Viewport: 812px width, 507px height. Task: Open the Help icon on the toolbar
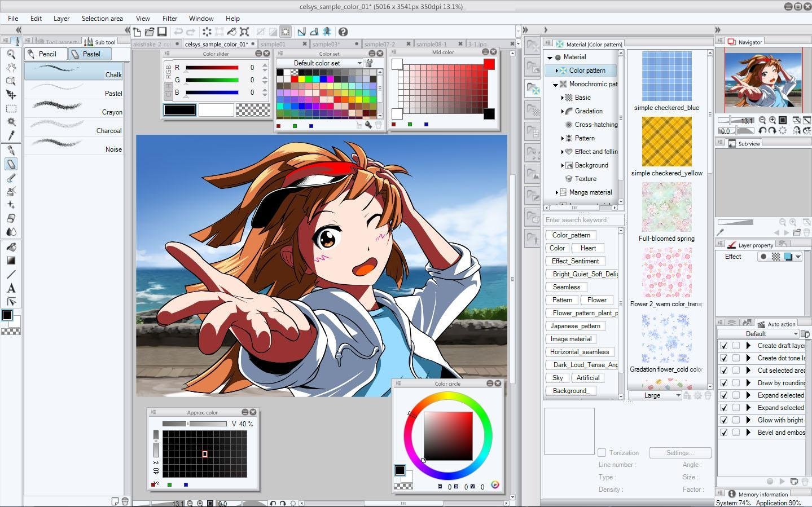coord(343,32)
